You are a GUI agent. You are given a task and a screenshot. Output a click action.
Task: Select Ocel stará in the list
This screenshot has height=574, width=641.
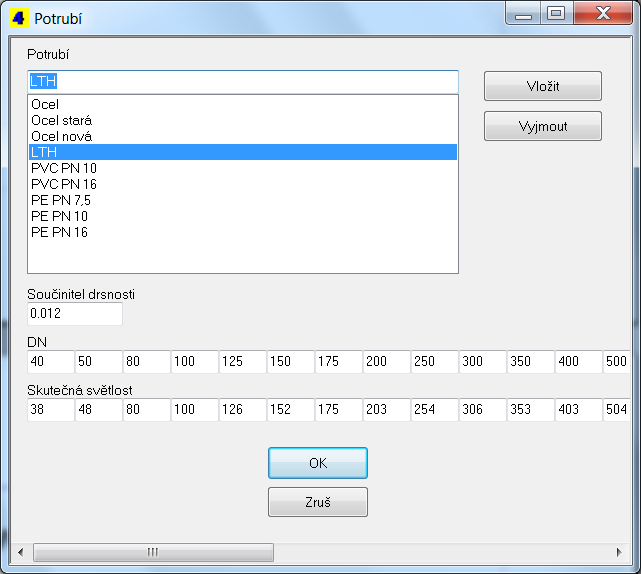pyautogui.click(x=243, y=120)
